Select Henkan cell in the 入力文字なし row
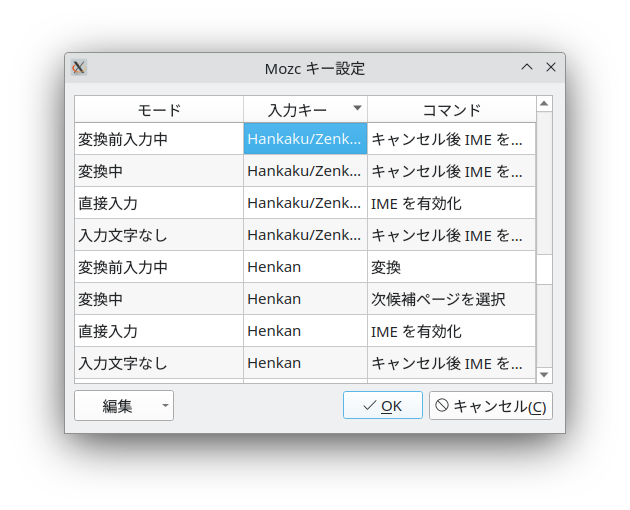 305,363
